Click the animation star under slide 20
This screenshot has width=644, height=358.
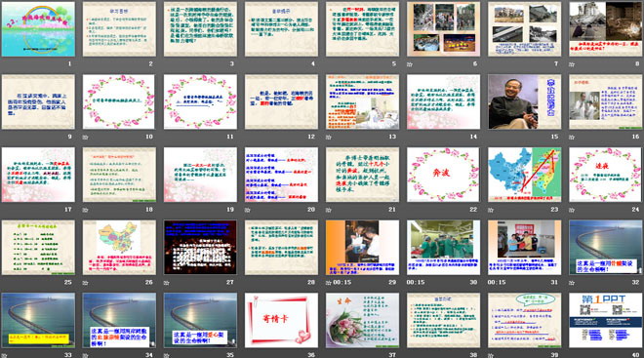click(x=247, y=210)
